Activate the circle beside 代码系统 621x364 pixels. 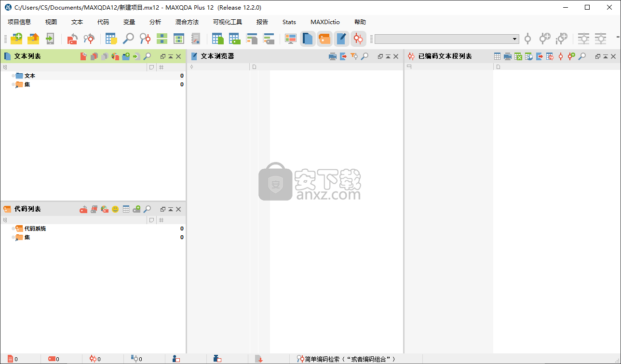[x=13, y=229]
